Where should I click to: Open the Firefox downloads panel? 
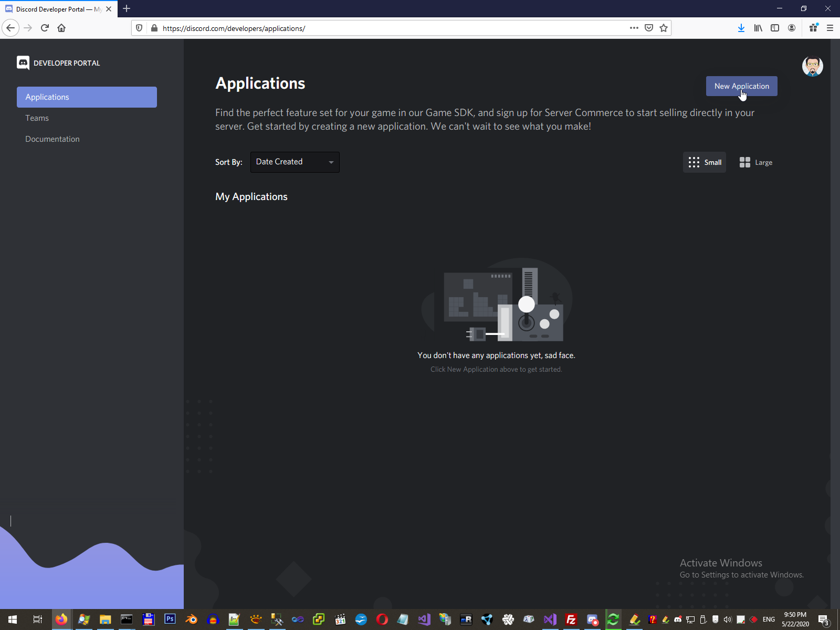pos(741,28)
